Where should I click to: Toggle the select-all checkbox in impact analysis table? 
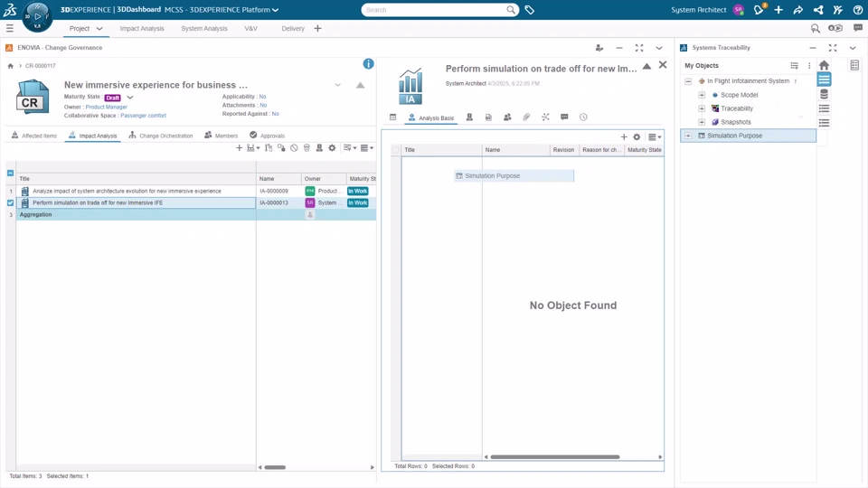[11, 174]
